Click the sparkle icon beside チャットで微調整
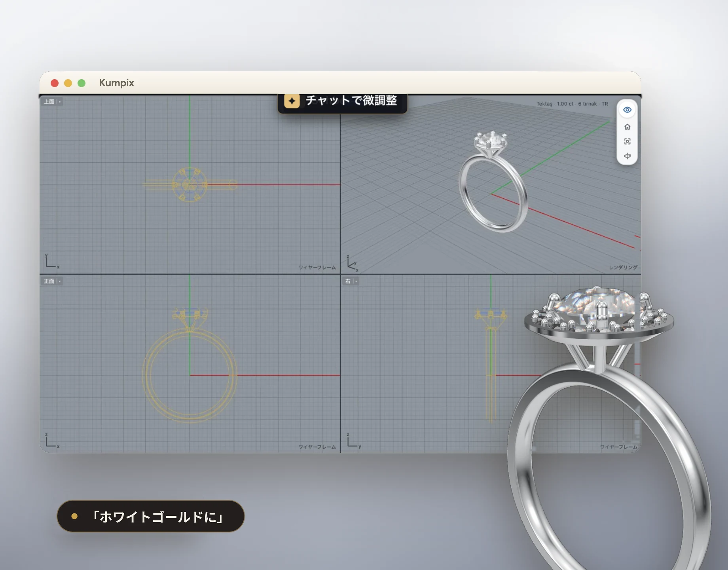The image size is (728, 570). pyautogui.click(x=292, y=101)
